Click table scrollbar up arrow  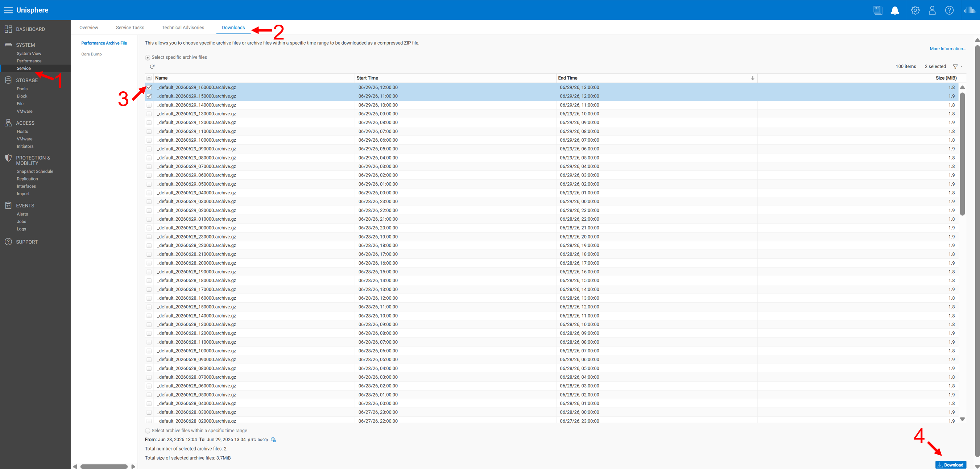coord(963,87)
